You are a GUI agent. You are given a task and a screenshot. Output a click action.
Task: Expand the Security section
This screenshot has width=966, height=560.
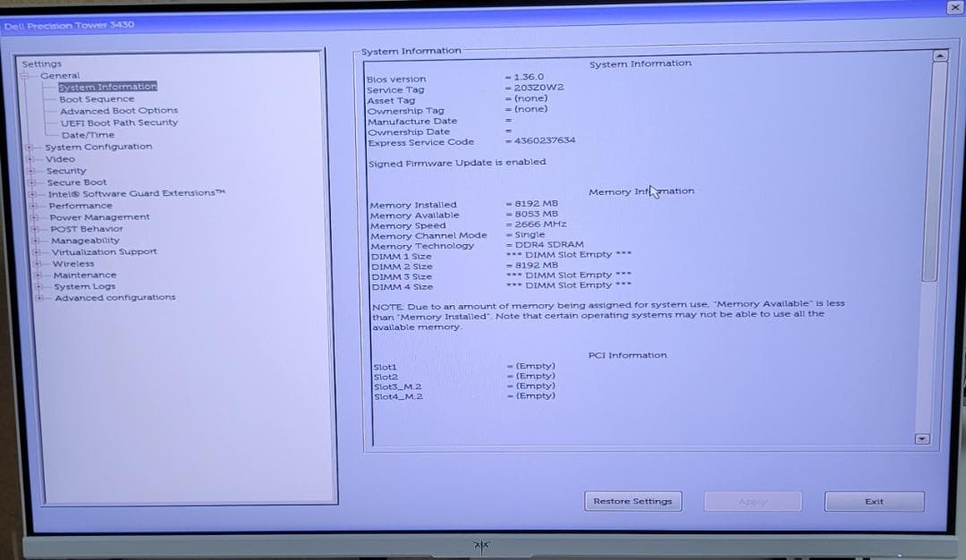(x=30, y=170)
